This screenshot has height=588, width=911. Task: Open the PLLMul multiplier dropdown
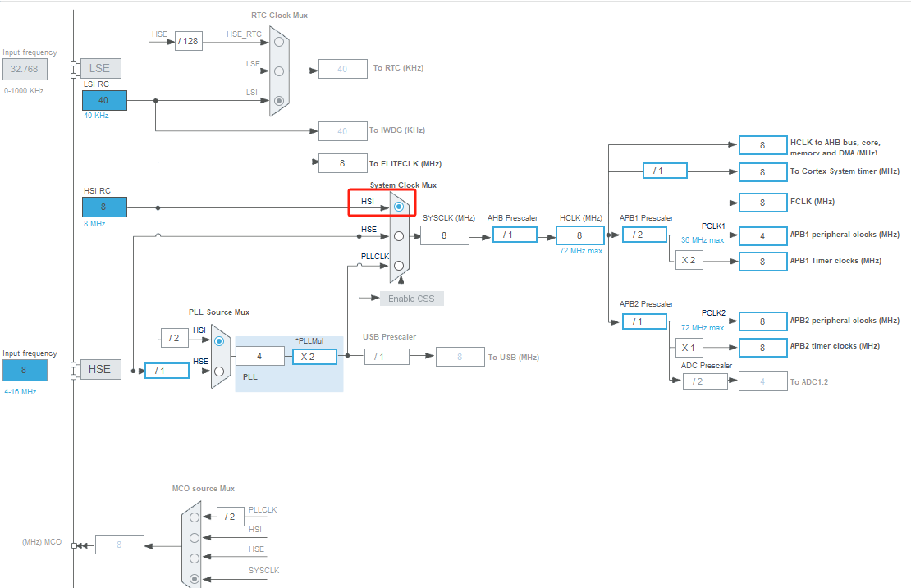(x=313, y=355)
